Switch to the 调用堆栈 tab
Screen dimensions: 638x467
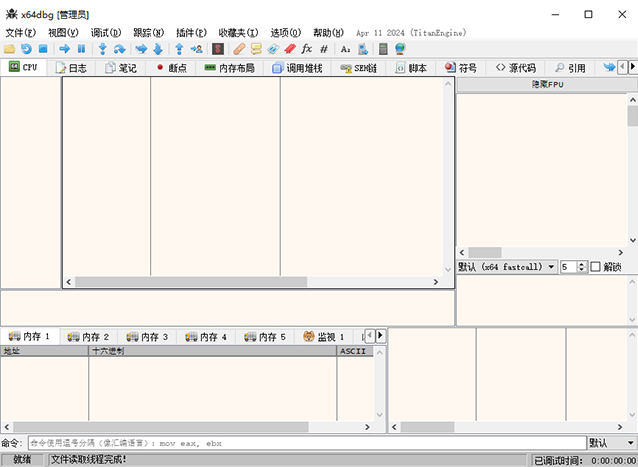[297, 68]
